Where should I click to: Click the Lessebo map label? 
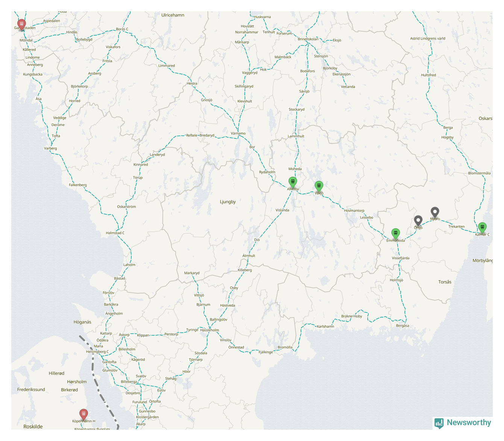point(367,217)
